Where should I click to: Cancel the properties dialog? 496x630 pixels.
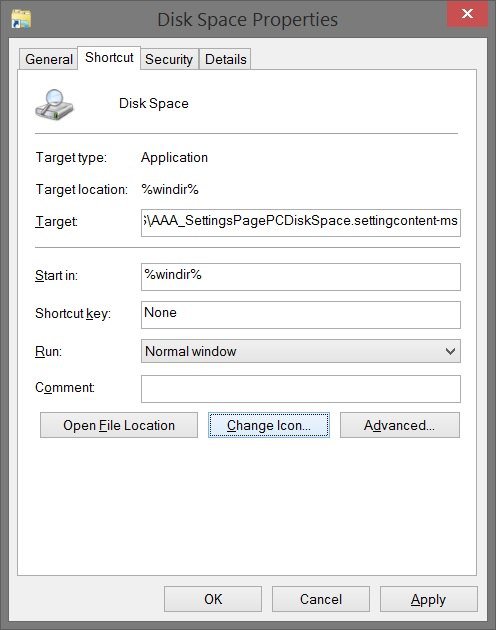point(321,599)
